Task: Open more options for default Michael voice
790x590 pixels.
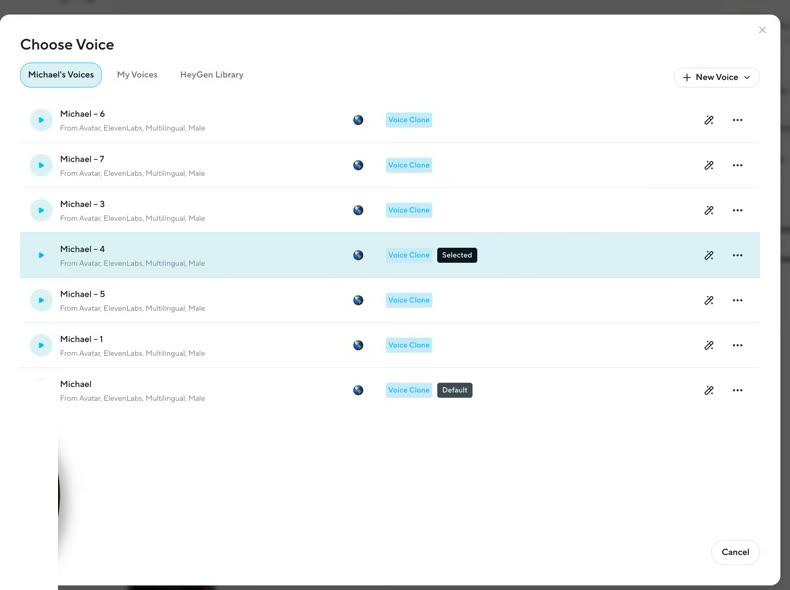Action: [738, 390]
